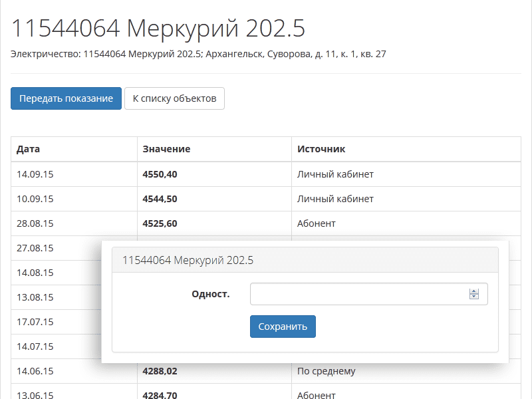Select the Источник column header

tap(321, 149)
